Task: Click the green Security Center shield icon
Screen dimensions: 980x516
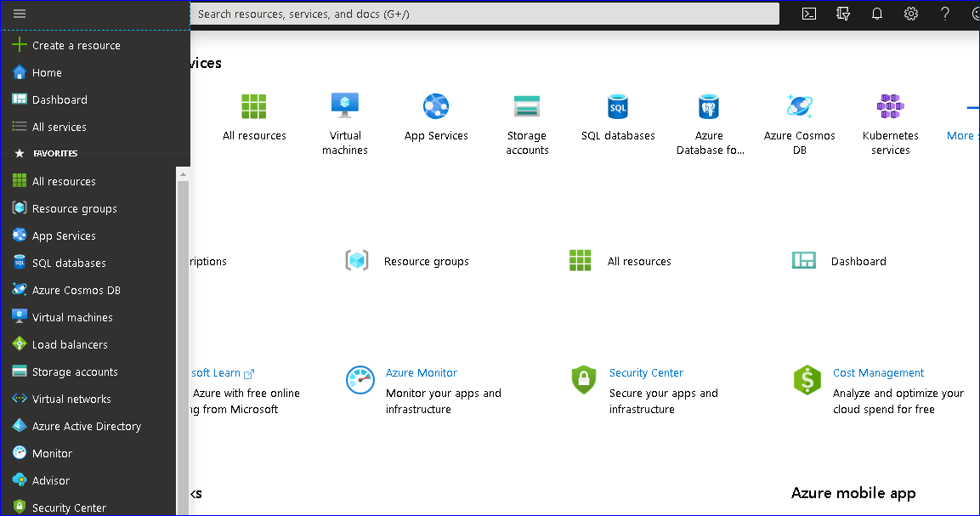Action: click(584, 380)
